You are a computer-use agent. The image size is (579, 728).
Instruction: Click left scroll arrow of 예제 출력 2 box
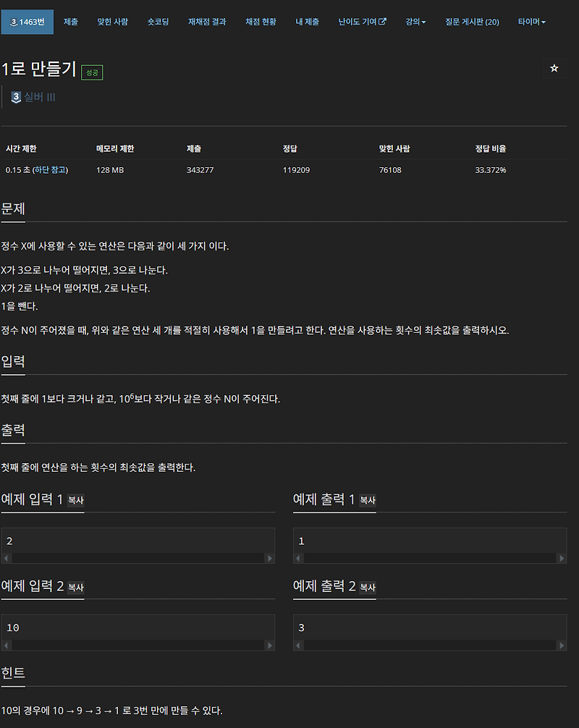click(297, 646)
